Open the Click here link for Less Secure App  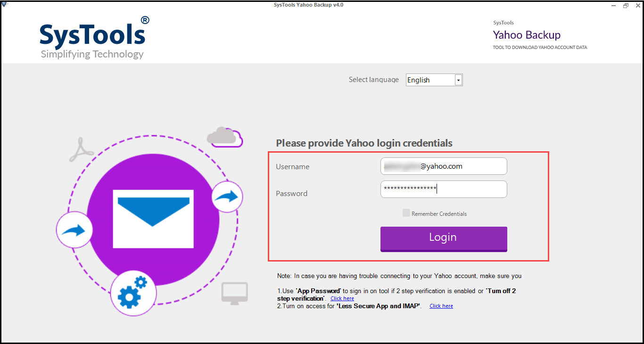(441, 306)
